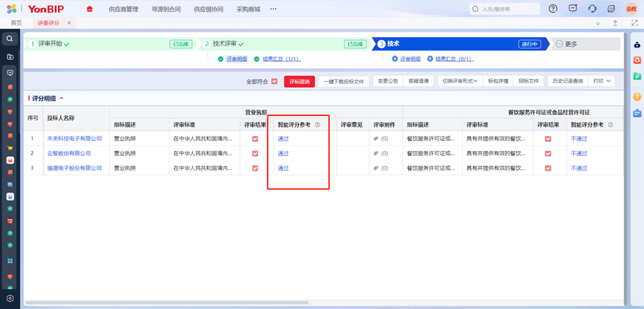Open 不通过 link in 强盛电子股份有限公司 row
The image size is (644, 309).
point(579,168)
